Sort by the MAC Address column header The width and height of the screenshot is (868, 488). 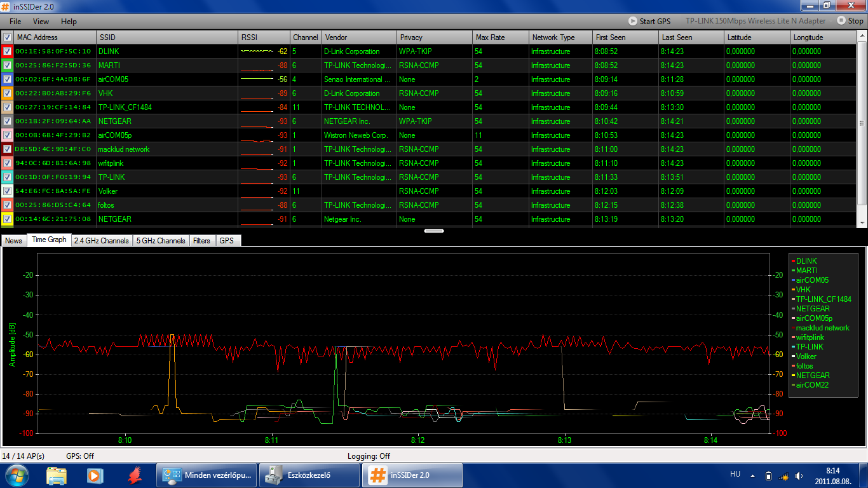click(55, 37)
